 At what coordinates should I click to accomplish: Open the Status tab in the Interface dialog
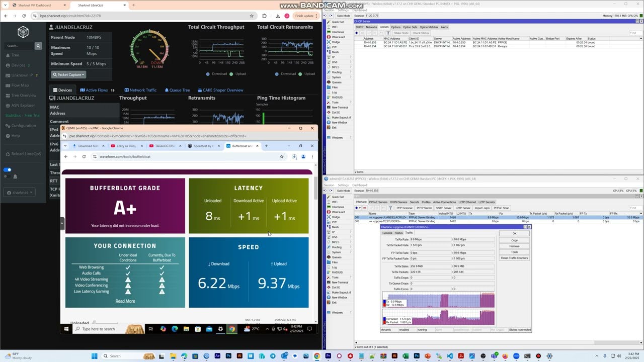(398, 233)
